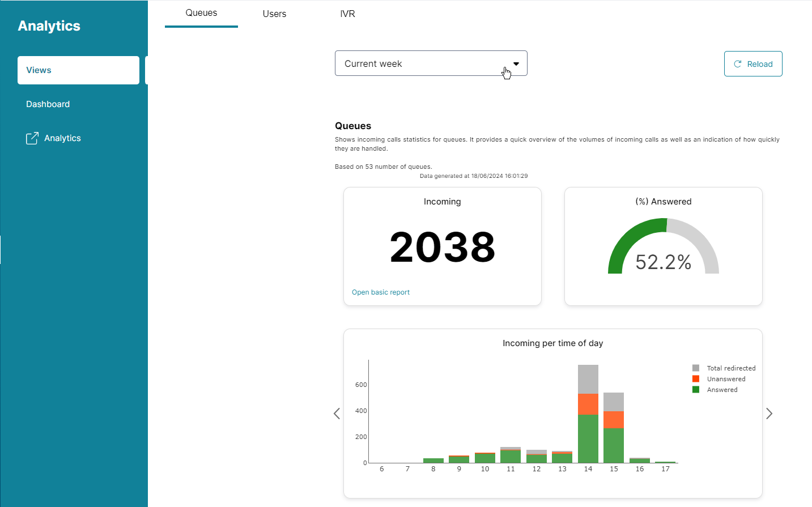Toggle the Total redirected legend entry

tap(731, 368)
